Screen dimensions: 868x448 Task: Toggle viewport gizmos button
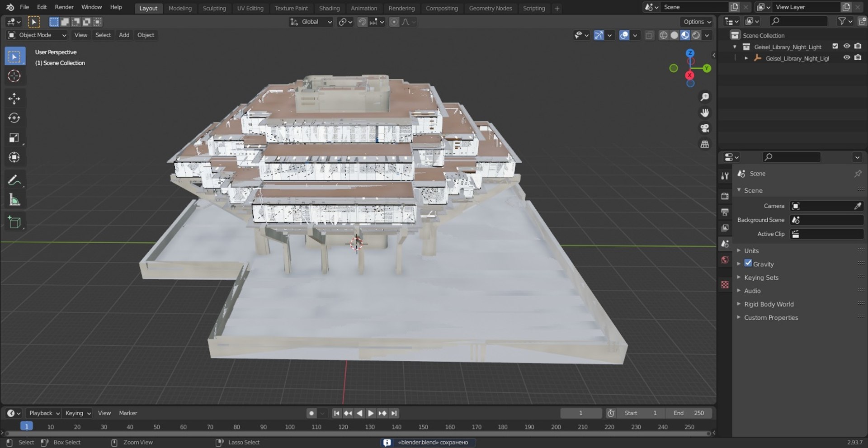click(599, 35)
